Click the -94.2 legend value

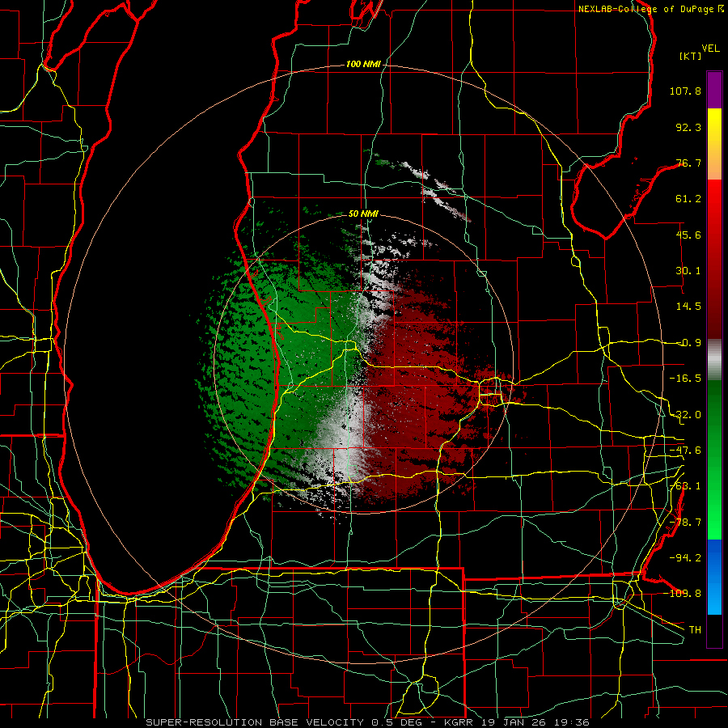pos(685,557)
